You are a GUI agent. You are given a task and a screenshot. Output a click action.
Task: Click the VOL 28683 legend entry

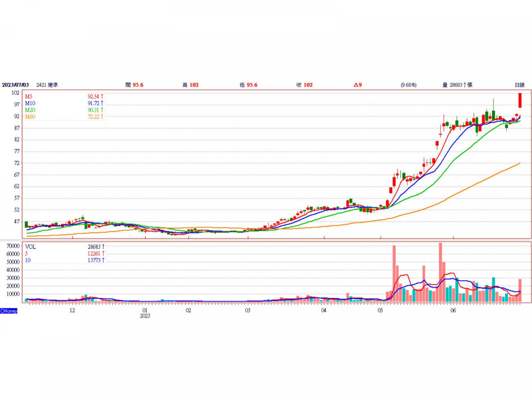coord(64,246)
